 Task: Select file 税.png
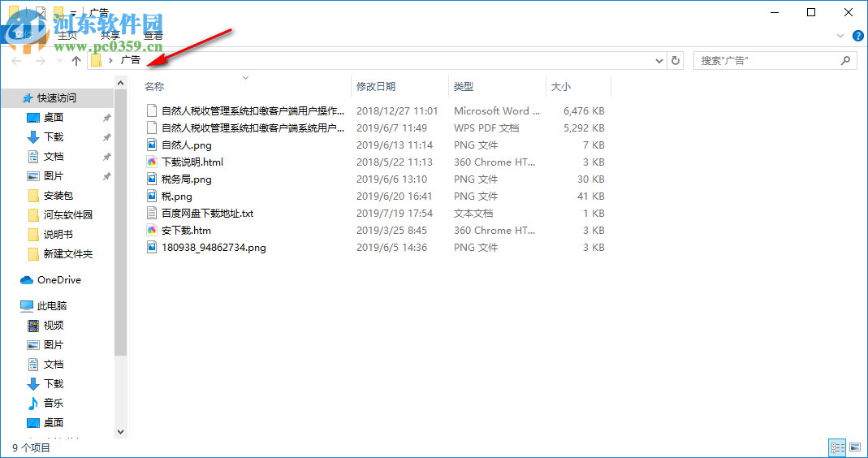[x=177, y=197]
